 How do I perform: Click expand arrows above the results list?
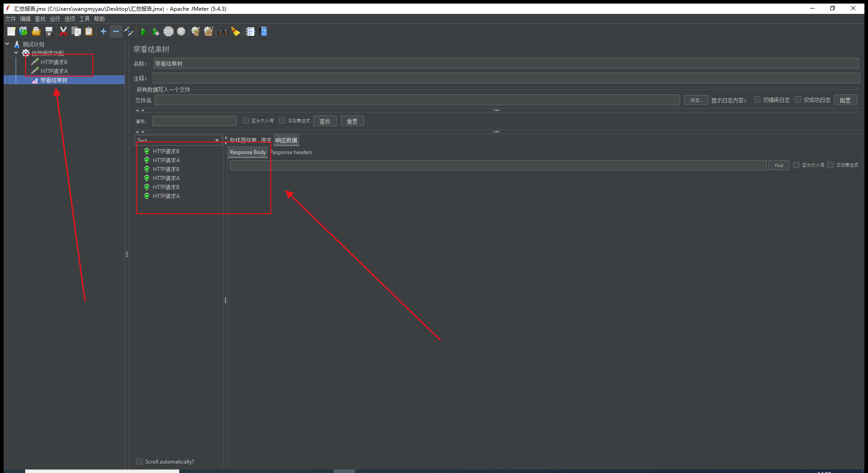click(x=140, y=132)
